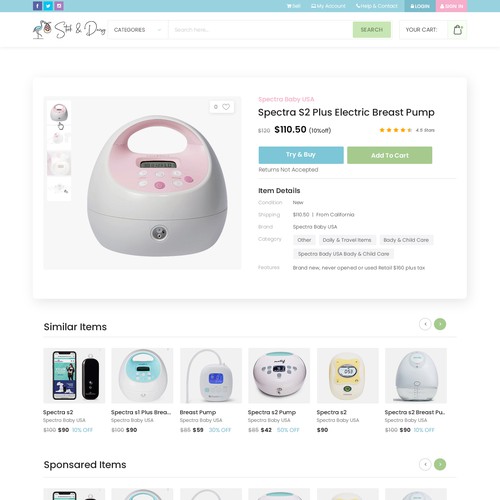
Task: Open Help & Contact in top bar
Action: pyautogui.click(x=377, y=6)
